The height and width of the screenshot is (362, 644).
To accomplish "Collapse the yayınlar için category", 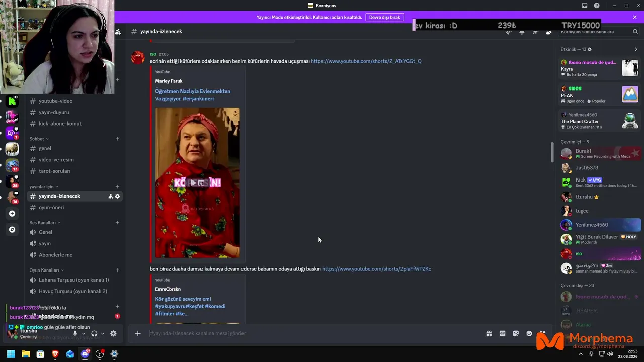I will tap(44, 187).
